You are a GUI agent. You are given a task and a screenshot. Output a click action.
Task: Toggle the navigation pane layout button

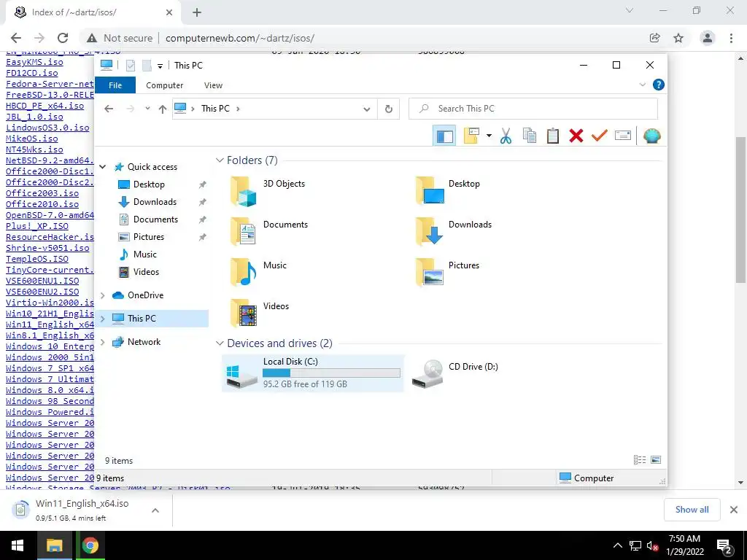(444, 136)
